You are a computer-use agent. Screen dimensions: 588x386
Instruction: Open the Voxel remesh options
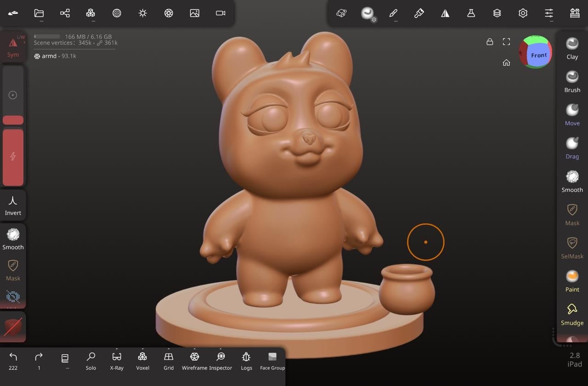click(142, 361)
